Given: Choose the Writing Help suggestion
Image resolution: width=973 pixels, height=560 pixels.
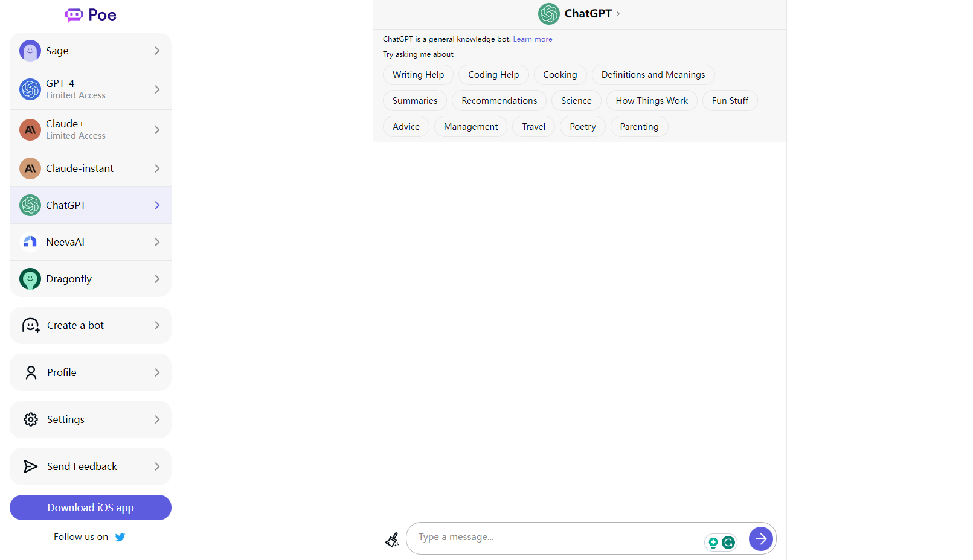Looking at the screenshot, I should [x=418, y=75].
